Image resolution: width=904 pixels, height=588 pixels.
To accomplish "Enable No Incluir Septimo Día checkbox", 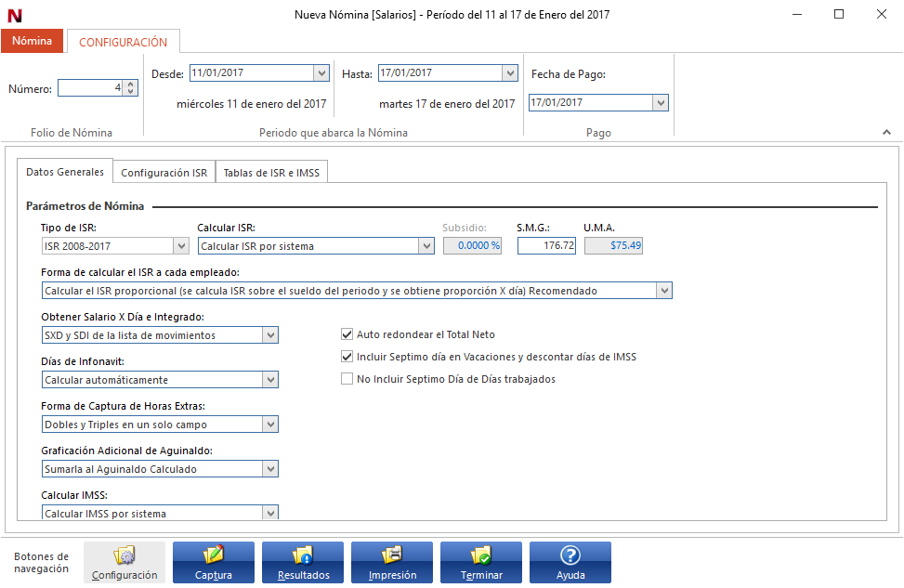I will click(x=347, y=379).
